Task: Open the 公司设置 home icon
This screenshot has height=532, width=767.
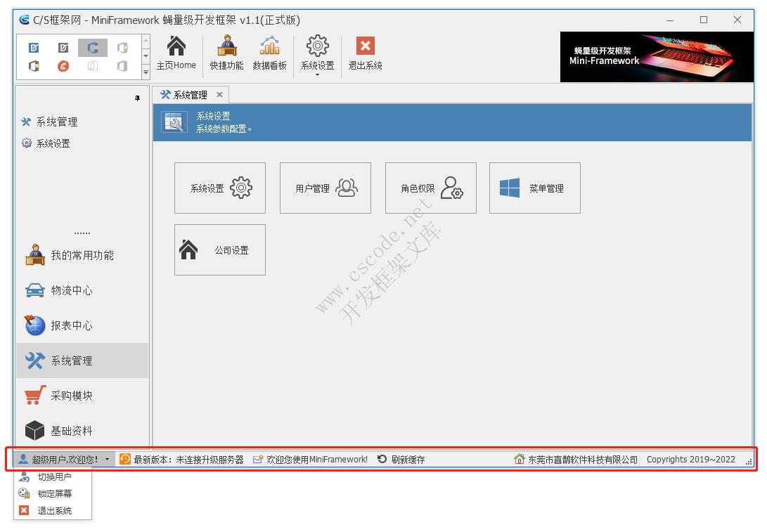Action: point(219,250)
